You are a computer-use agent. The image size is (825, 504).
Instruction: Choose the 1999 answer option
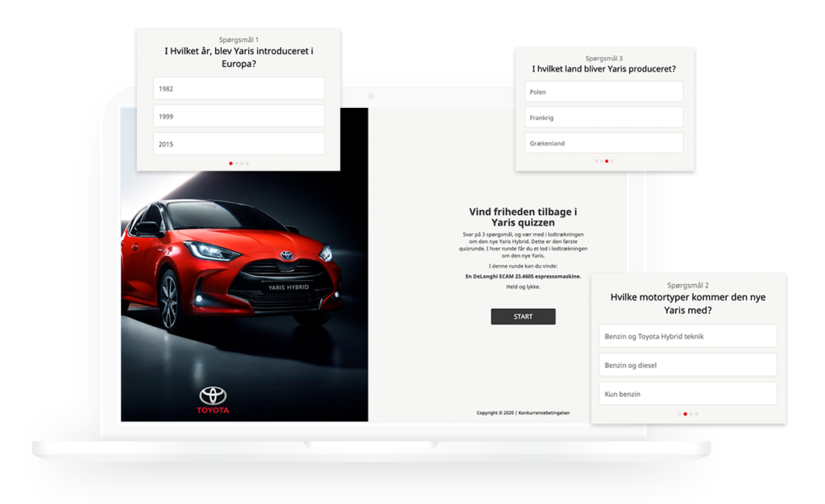(x=238, y=116)
